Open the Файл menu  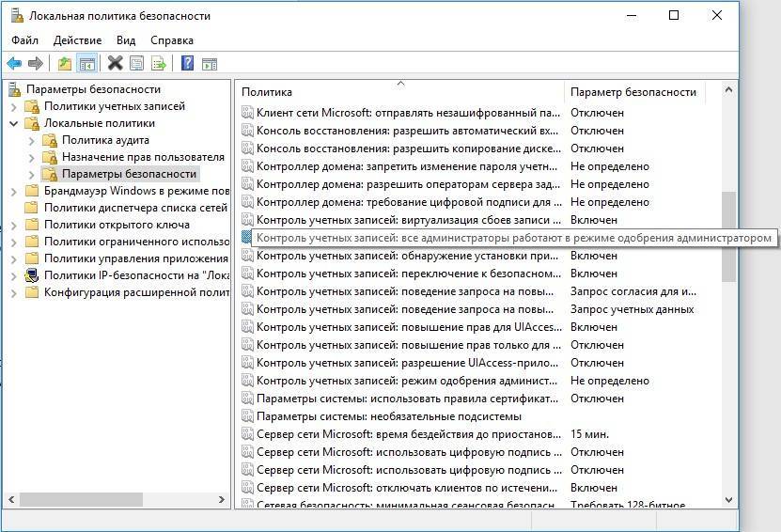coord(25,40)
